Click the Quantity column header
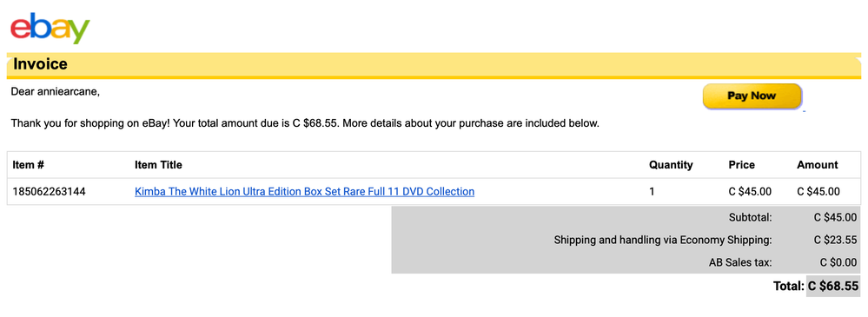 coord(671,165)
